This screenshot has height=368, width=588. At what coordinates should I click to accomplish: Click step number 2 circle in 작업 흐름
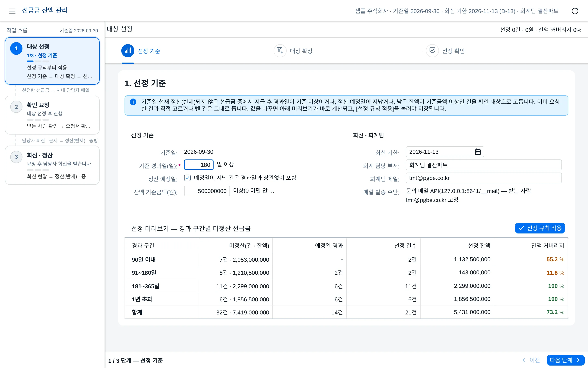coord(16,107)
